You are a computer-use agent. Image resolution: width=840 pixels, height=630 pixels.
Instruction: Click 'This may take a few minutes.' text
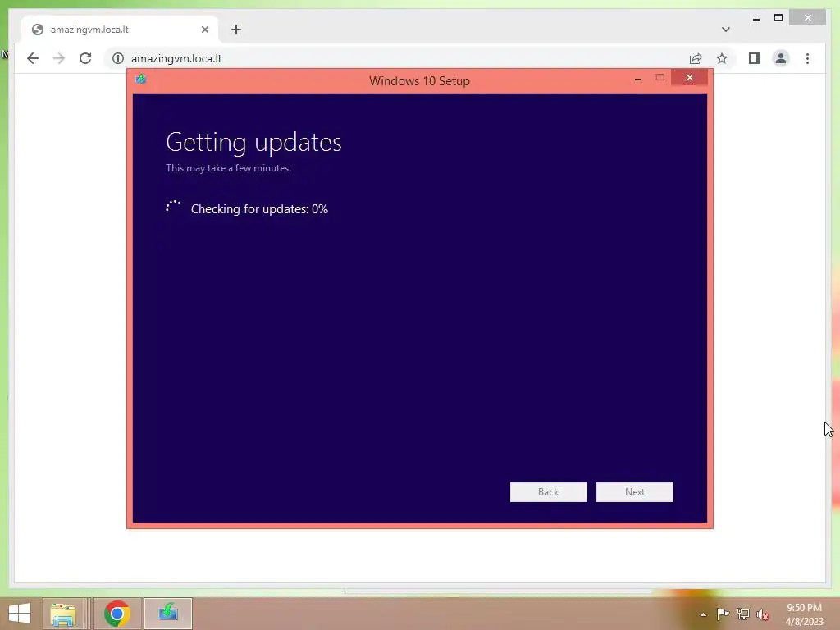(228, 167)
